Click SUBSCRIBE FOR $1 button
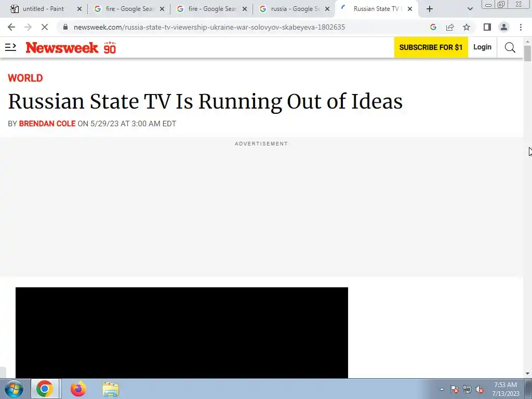Viewport: 532px width, 399px height. point(431,47)
